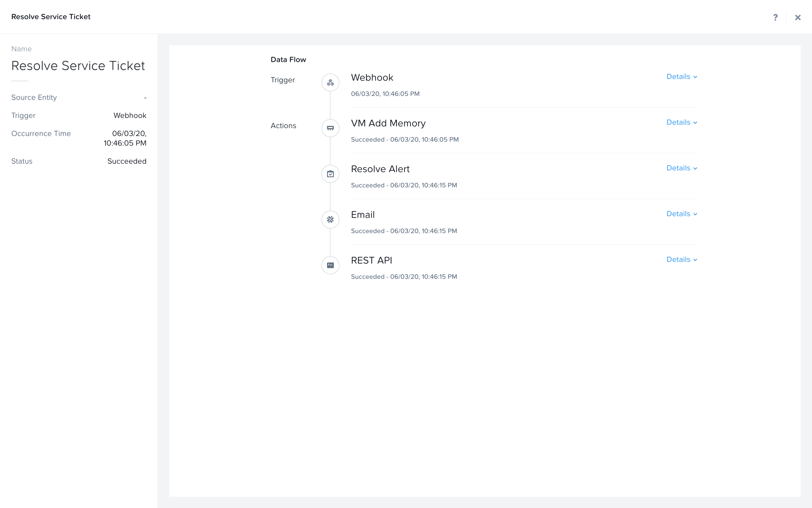Image resolution: width=812 pixels, height=508 pixels.
Task: Click the Webhook trigger icon
Action: point(330,82)
